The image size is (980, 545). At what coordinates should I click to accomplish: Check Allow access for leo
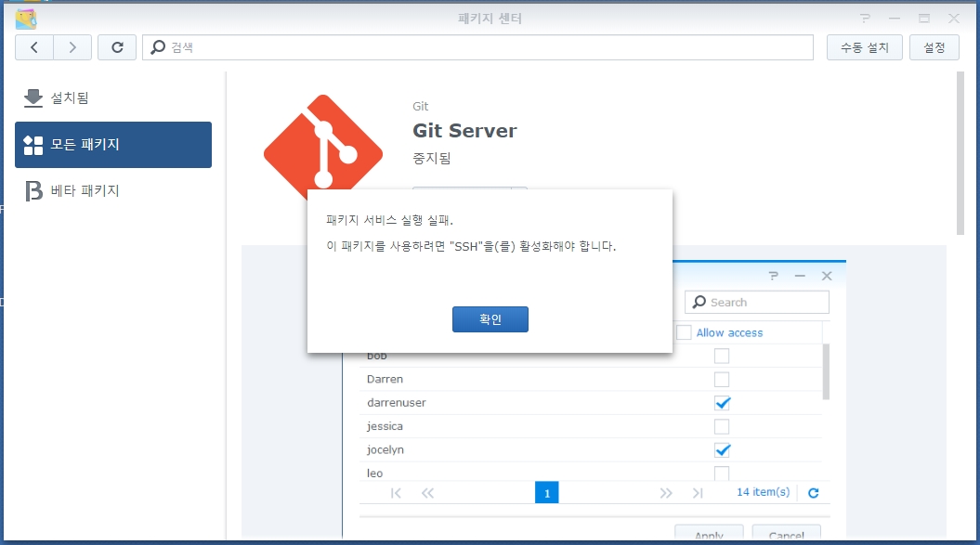[x=722, y=474]
